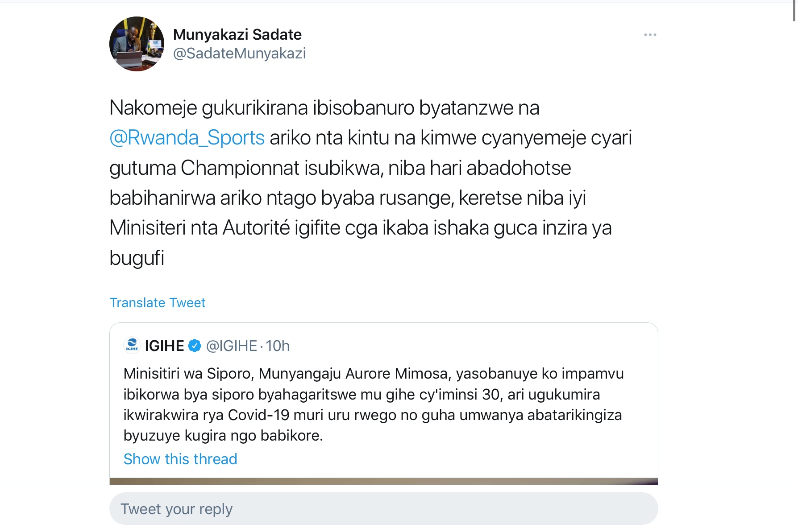
Task: Open the @Rwanda_Sports mention link
Action: (x=187, y=138)
